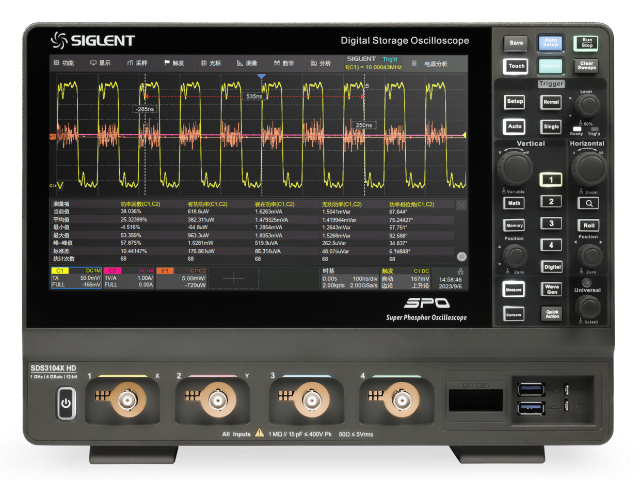The height and width of the screenshot is (480, 640).
Task: Toggle channel 1 button
Action: (x=551, y=180)
